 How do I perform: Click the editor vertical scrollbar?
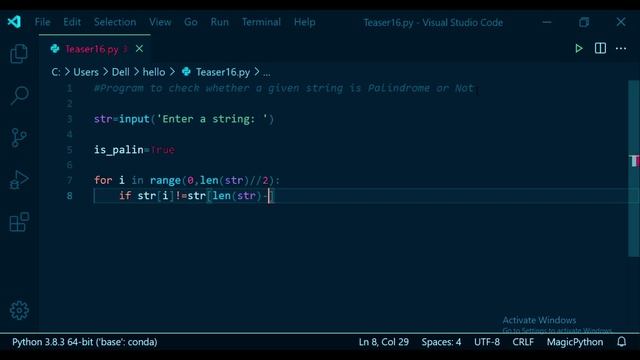633,168
